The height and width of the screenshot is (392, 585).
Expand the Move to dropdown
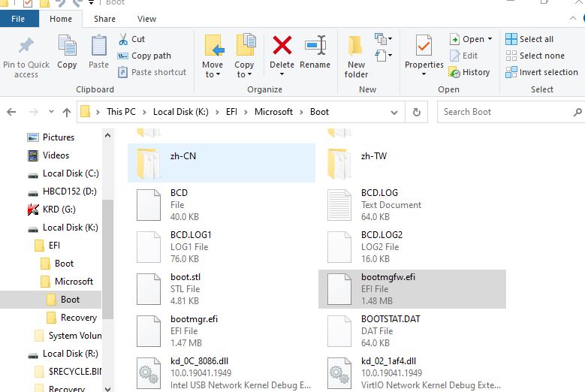click(x=213, y=74)
